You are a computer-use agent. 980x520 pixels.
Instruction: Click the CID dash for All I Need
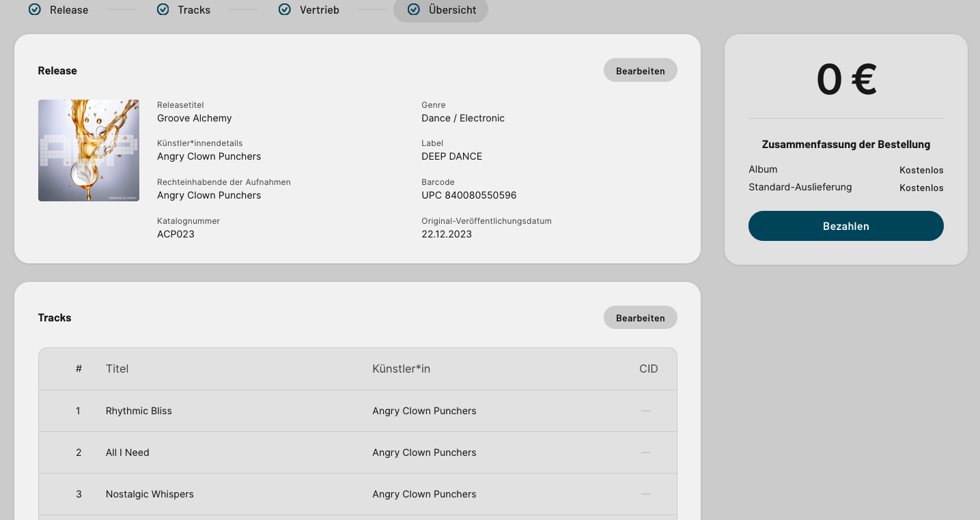point(645,452)
